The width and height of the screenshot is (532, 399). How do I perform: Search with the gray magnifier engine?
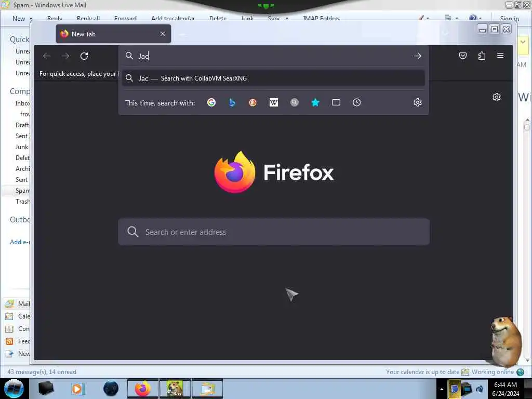[x=295, y=102]
